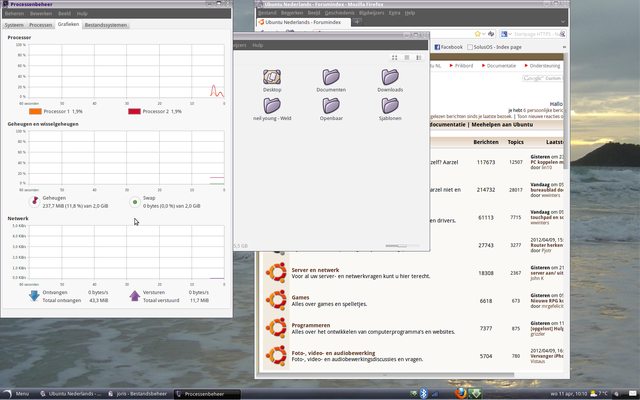Screen dimensions: 640x400
Task: Click the Ubuntu logo beside Server en netwerk
Action: tap(276, 273)
